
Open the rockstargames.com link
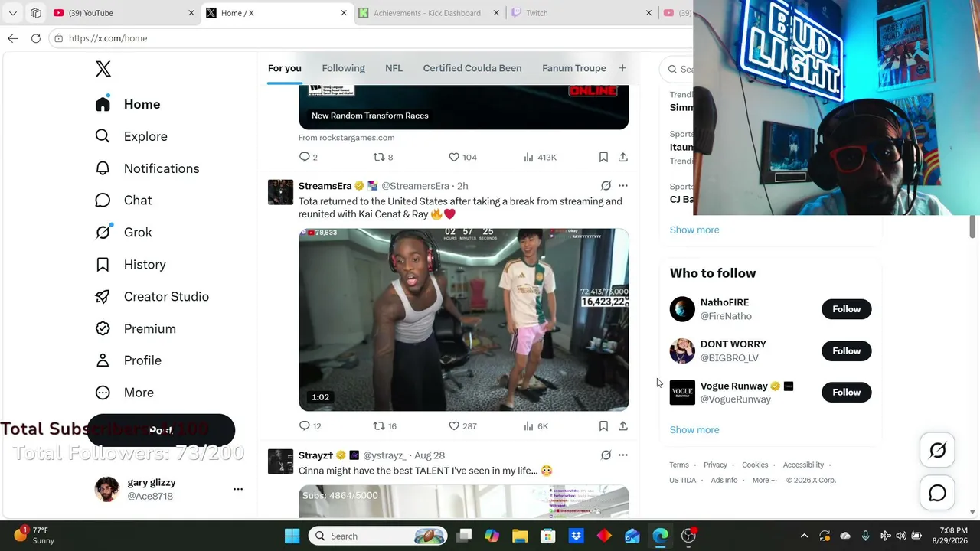[347, 138]
